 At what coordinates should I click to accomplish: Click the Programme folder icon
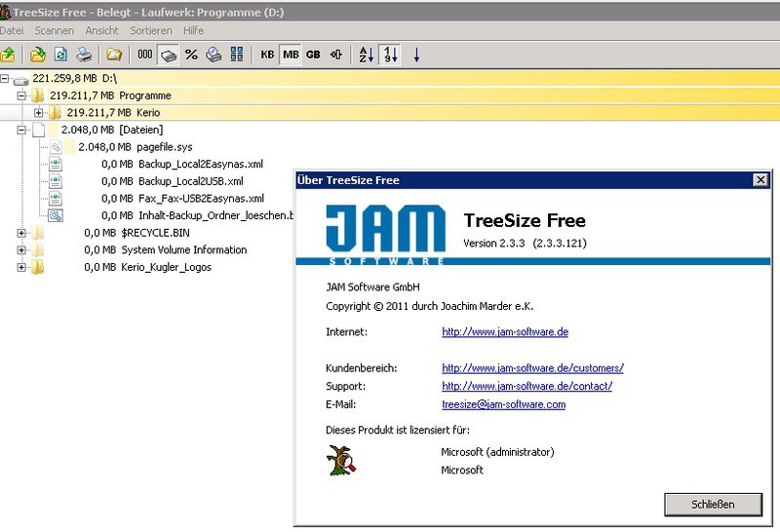pyautogui.click(x=37, y=95)
